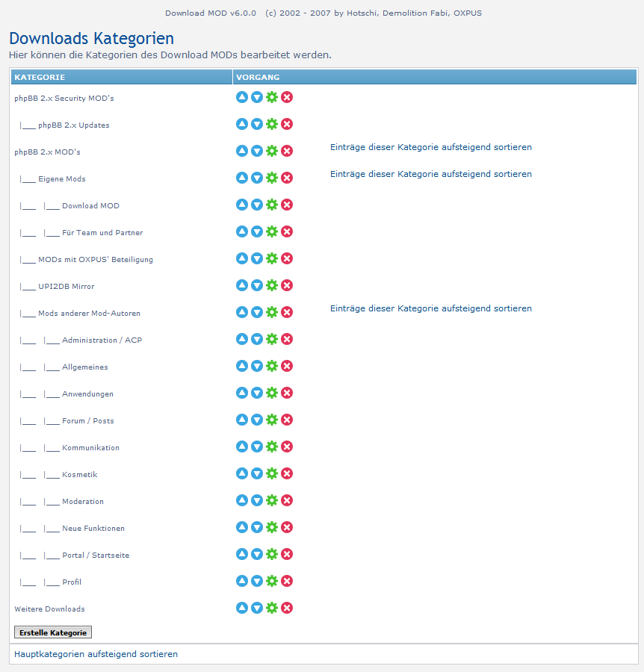This screenshot has height=672, width=644.
Task: Edit the Weitere Downloads category settings
Action: [272, 608]
